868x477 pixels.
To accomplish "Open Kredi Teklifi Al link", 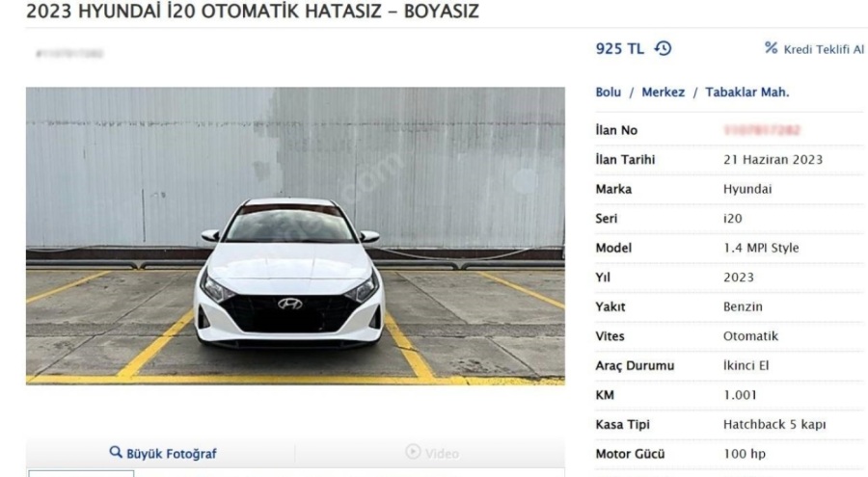I will click(824, 49).
